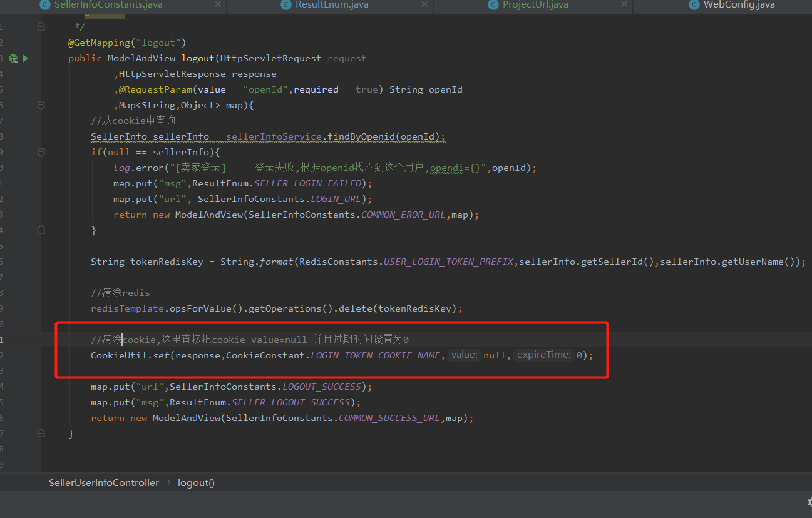Click the Spring bean leaf icon in gutter

[13, 58]
